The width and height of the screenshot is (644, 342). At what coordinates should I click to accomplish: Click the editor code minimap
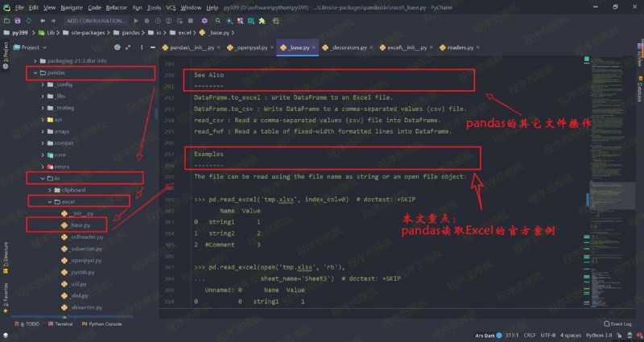pos(613,183)
